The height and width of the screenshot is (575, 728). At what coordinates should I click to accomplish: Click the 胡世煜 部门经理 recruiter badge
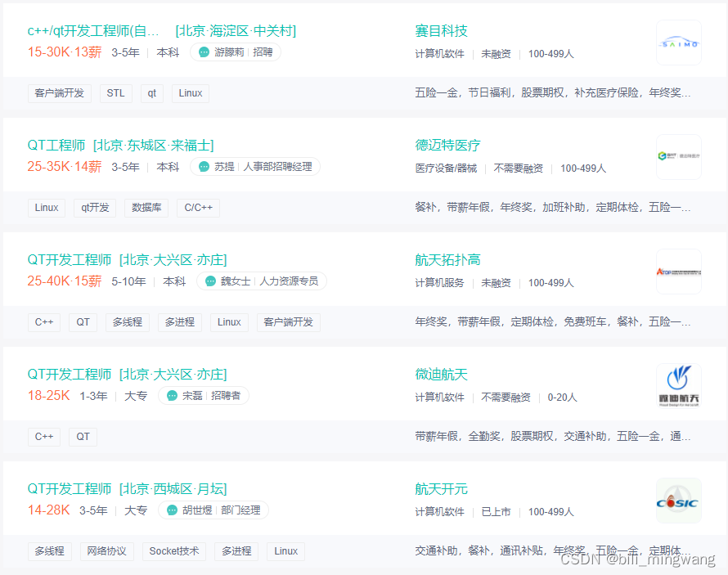click(213, 510)
